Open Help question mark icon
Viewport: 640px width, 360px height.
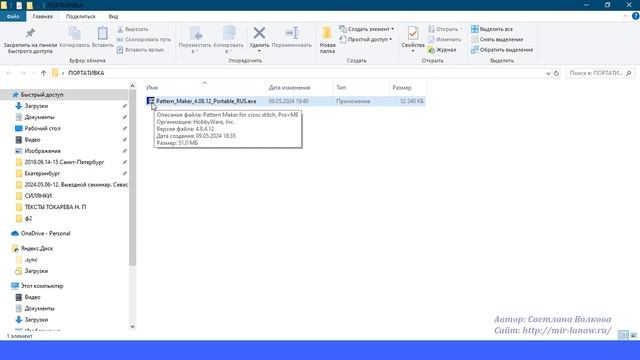pyautogui.click(x=636, y=16)
